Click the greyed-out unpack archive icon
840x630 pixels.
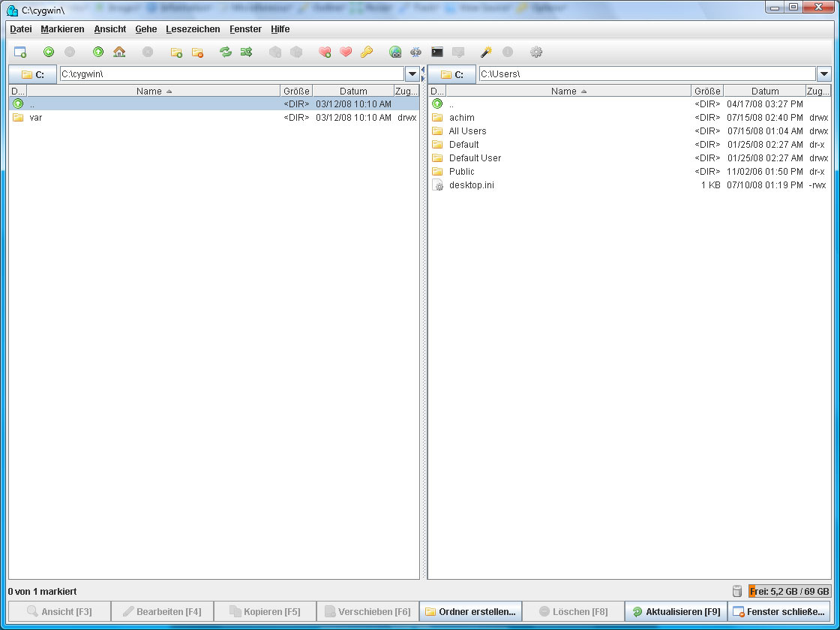296,52
